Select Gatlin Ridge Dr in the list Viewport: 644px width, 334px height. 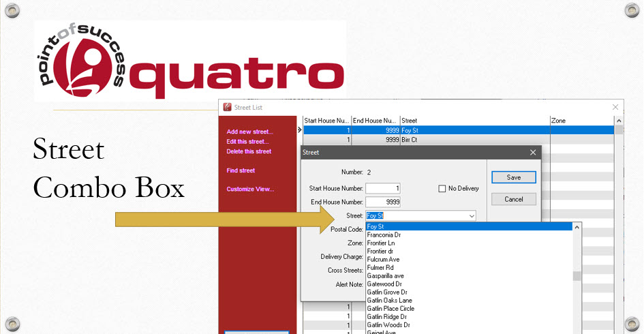469,317
